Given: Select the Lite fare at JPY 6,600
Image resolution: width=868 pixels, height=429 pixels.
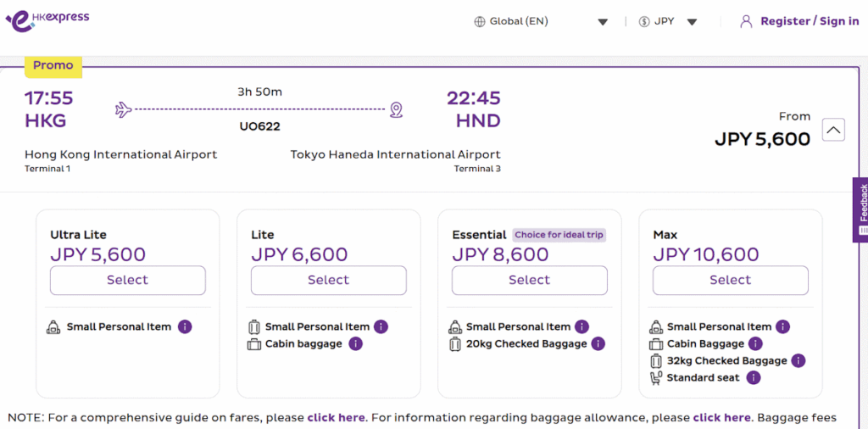Looking at the screenshot, I should click(328, 280).
